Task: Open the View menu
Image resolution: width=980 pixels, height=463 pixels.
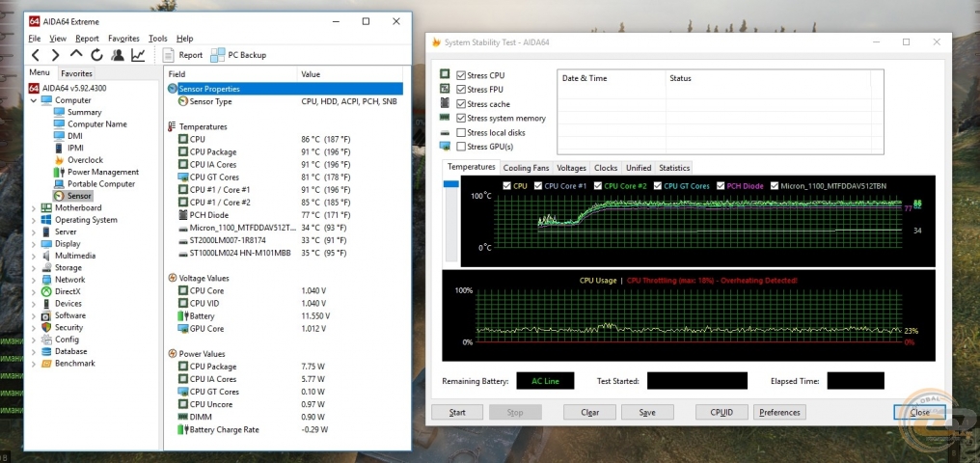Action: tap(58, 39)
